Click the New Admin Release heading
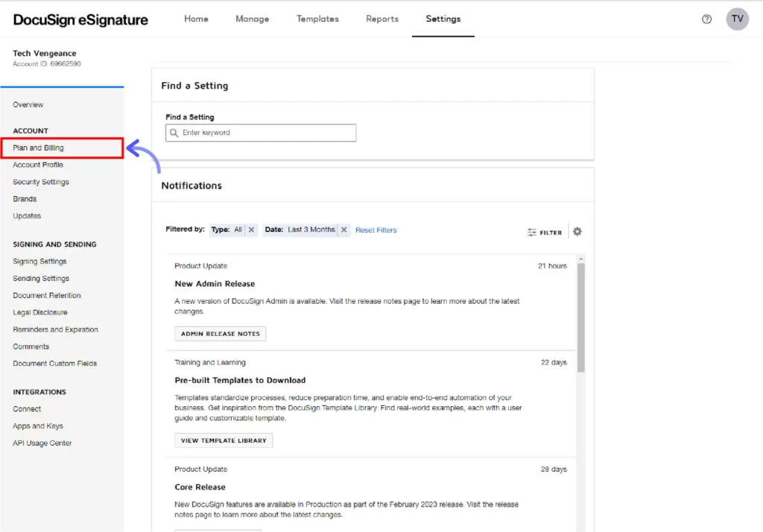The width and height of the screenshot is (763, 532). click(215, 284)
